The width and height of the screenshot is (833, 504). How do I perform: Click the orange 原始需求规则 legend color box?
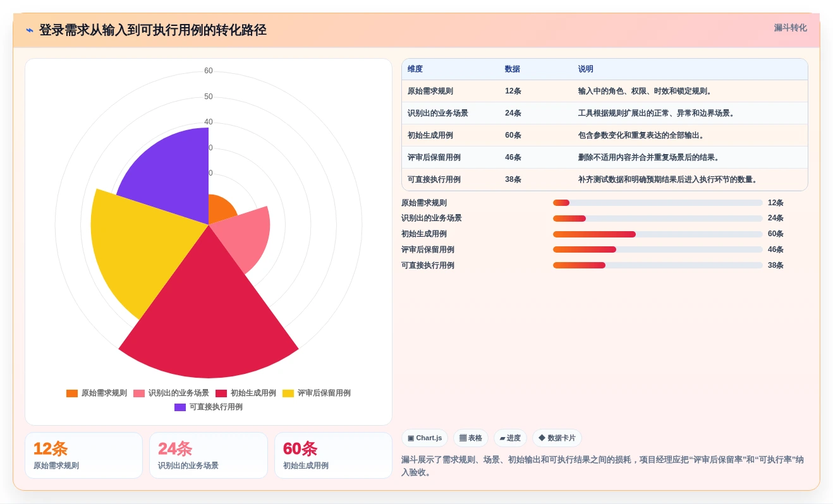coord(72,393)
